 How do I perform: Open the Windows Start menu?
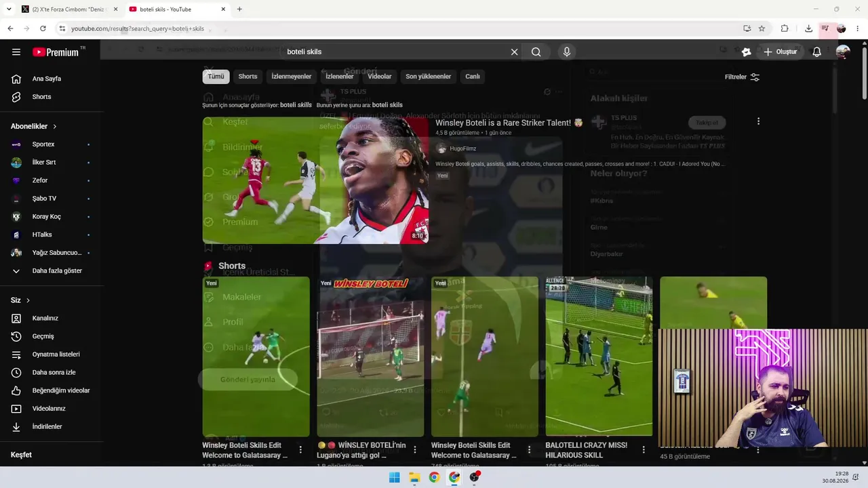tap(394, 477)
